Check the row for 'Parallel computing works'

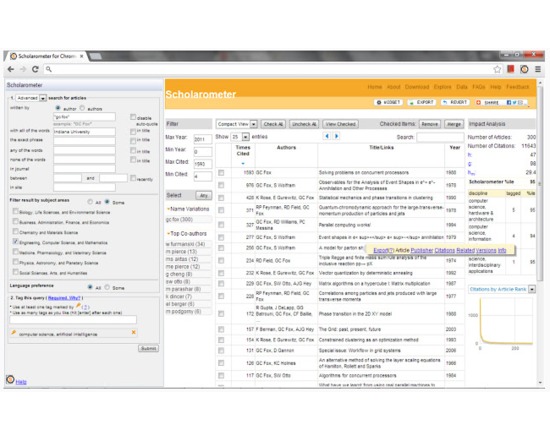point(221,225)
